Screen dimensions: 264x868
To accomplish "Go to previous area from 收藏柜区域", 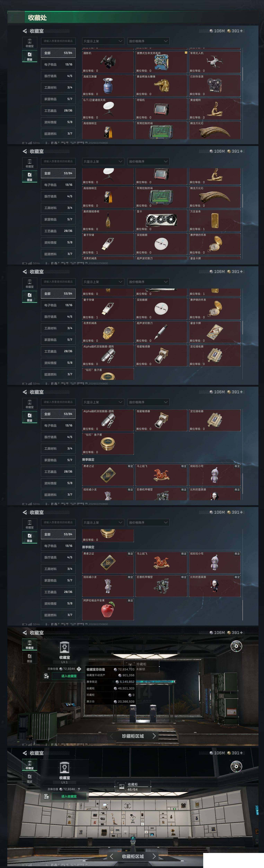I will (x=111, y=856).
